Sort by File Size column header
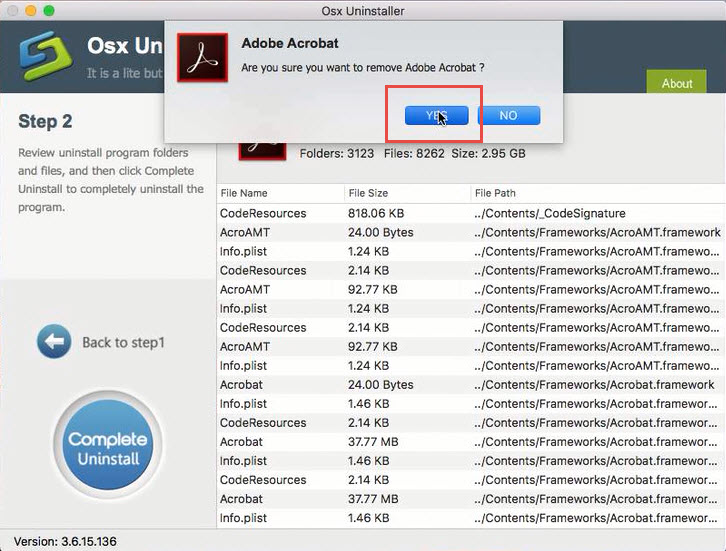The image size is (726, 551). (369, 193)
